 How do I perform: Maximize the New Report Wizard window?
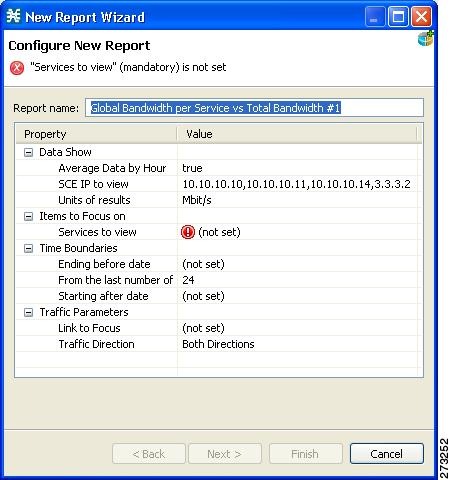pos(398,16)
